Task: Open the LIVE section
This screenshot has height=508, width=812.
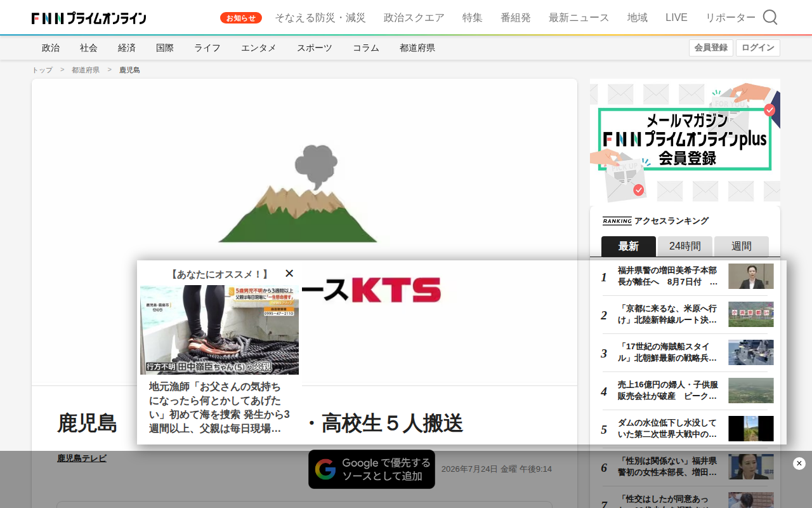Action: (x=676, y=18)
